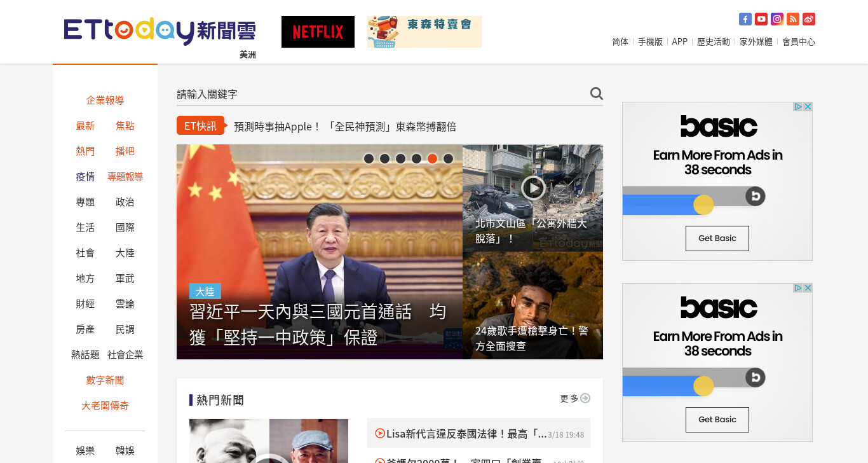
Task: Click the search magnifier icon
Action: point(596,93)
